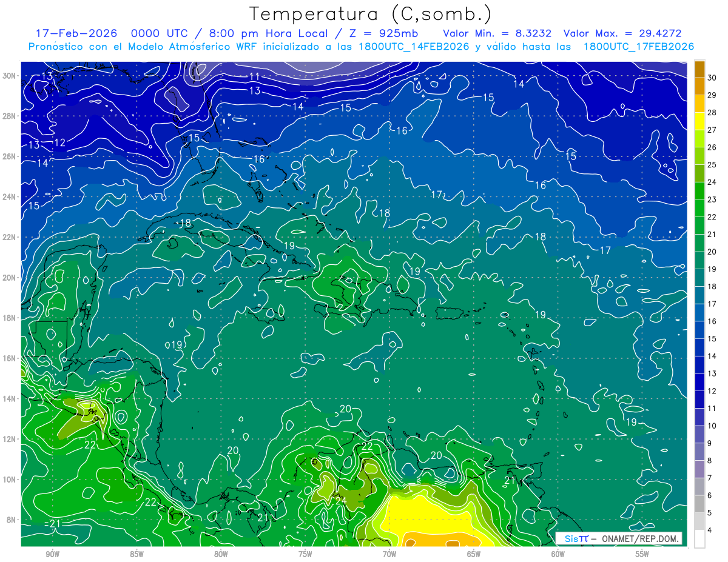Screen dimensions: 728x562
Task: Pick the bright yellow swatch between 27 and 28
Action: pos(700,121)
